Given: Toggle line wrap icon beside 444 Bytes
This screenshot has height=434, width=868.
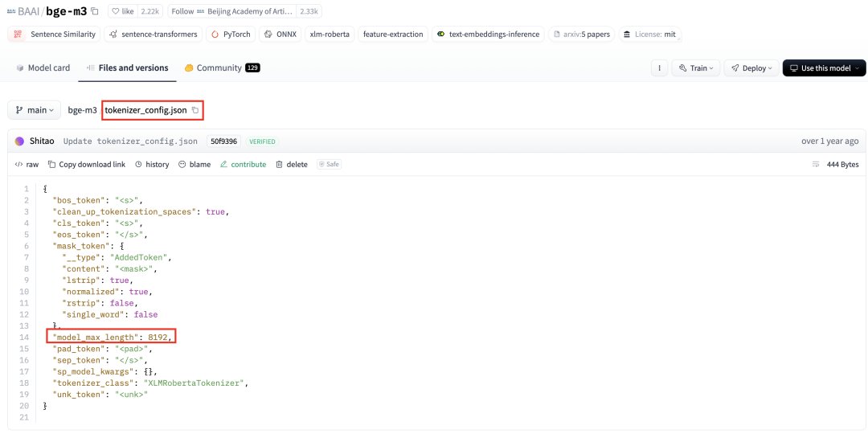Looking at the screenshot, I should pos(816,165).
